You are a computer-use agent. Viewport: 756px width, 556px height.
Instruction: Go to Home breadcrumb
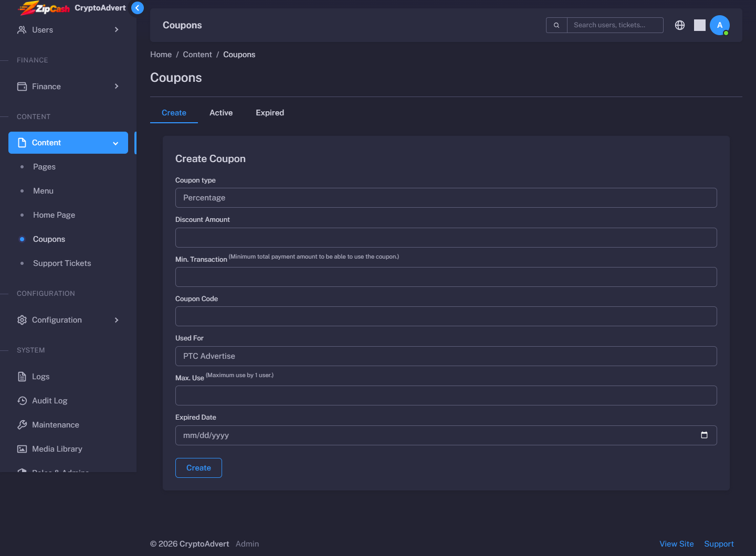(x=161, y=55)
